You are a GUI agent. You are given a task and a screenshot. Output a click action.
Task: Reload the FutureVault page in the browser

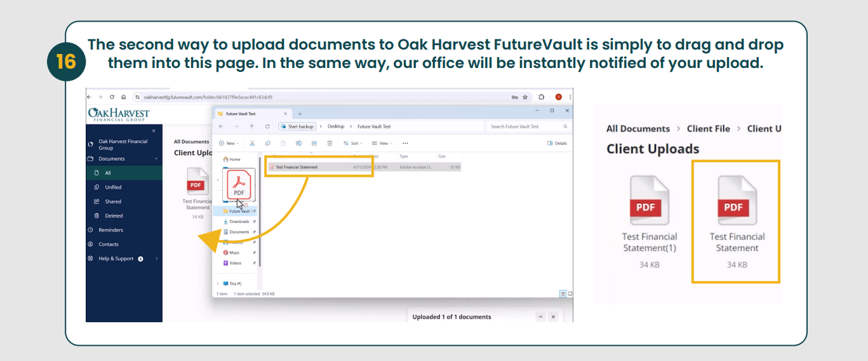point(112,97)
